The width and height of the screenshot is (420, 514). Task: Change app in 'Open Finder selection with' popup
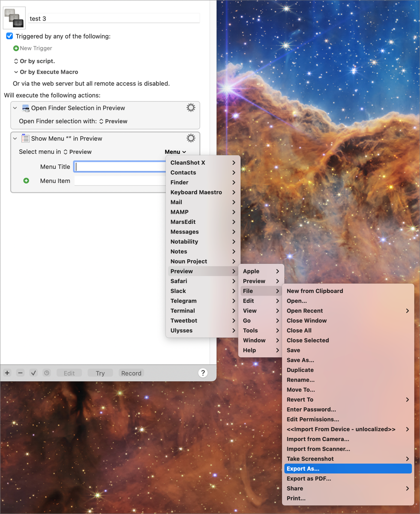pyautogui.click(x=114, y=121)
